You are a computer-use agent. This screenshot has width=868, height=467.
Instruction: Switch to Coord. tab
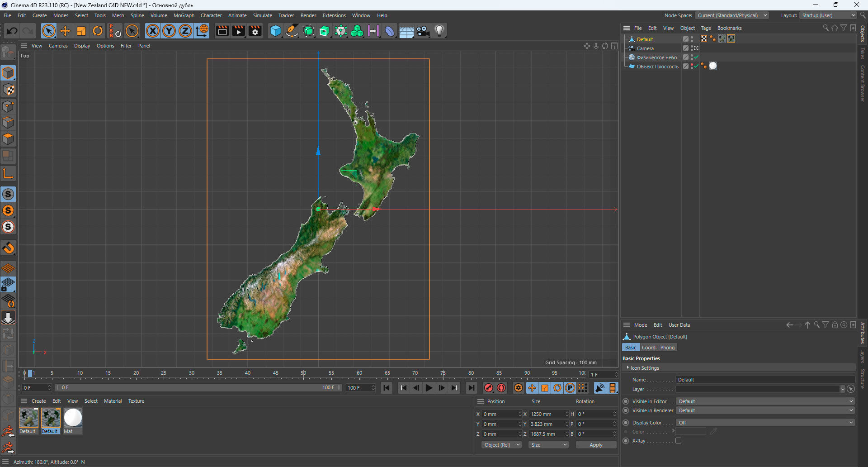coord(649,348)
